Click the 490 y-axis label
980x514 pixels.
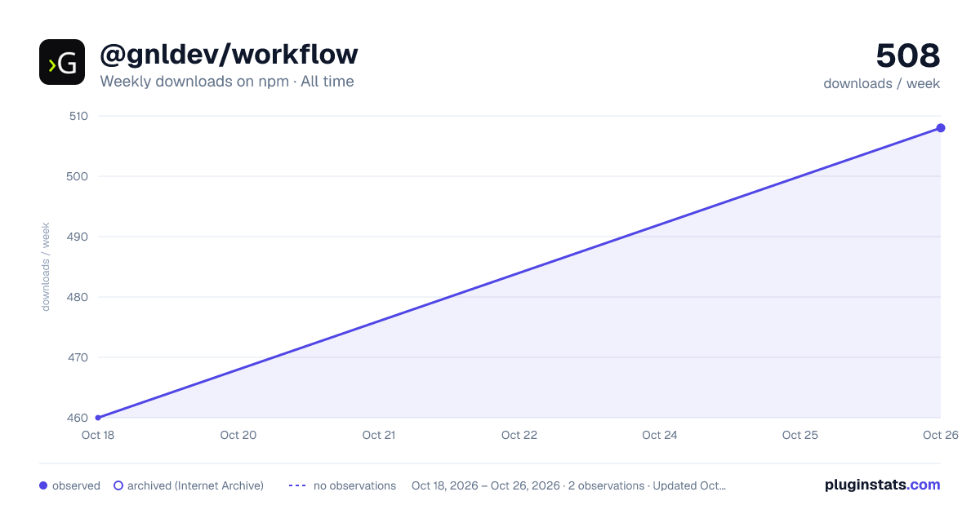coord(78,237)
